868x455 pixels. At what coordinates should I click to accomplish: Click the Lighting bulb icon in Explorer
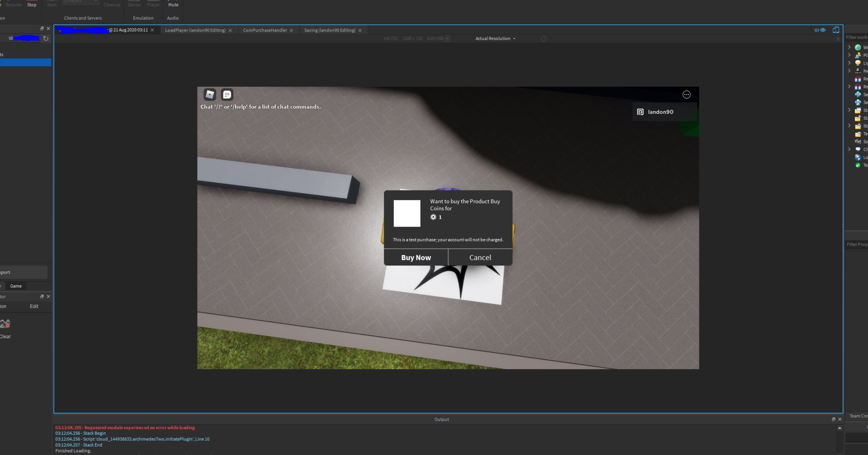(858, 63)
